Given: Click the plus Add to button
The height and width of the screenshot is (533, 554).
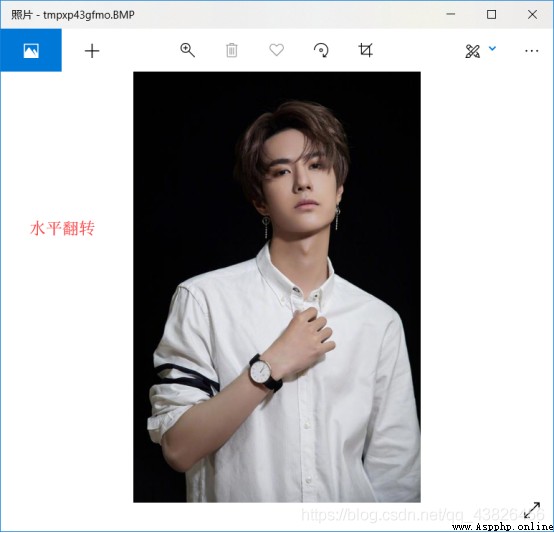Looking at the screenshot, I should [92, 51].
